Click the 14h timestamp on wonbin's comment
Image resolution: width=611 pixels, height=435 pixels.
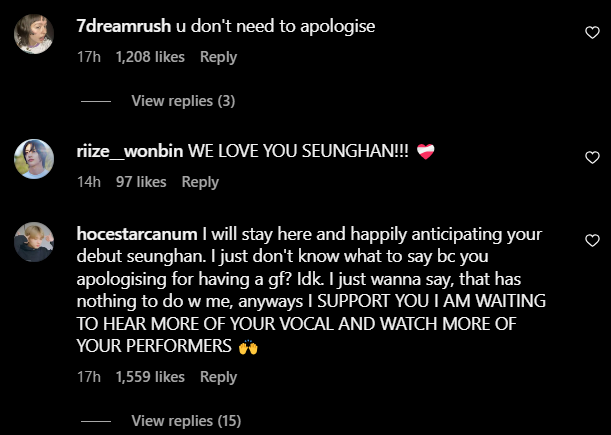coord(89,182)
